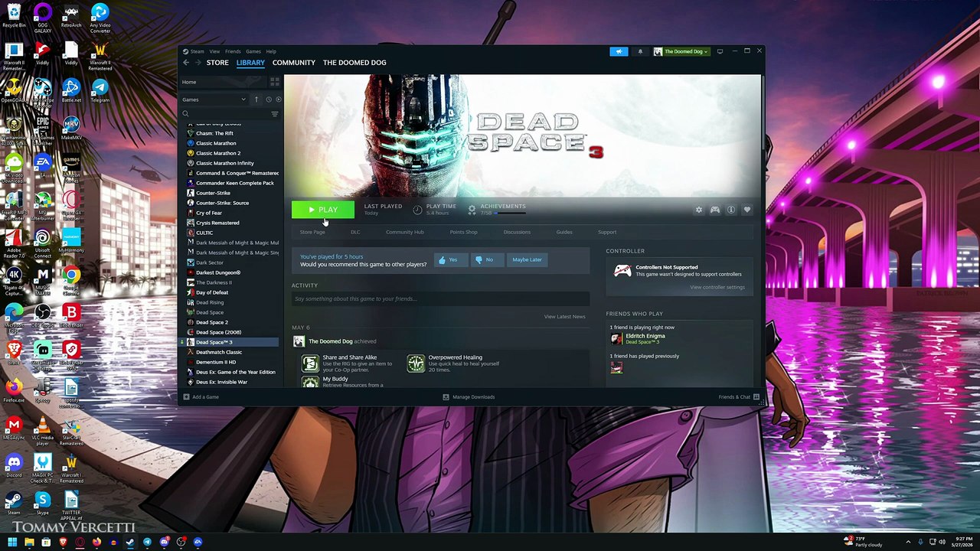The height and width of the screenshot is (551, 980).
Task: Open advanced filter options icon
Action: coord(274,114)
